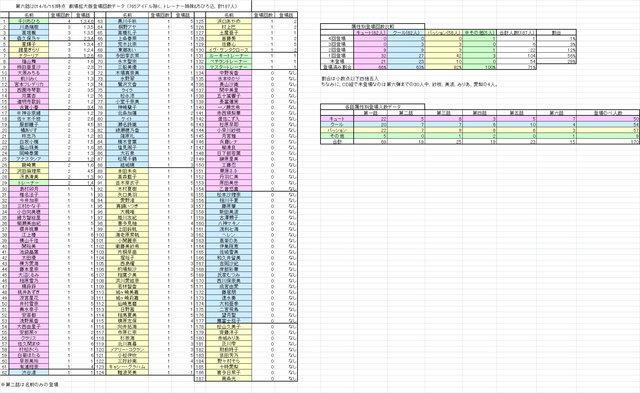The height and width of the screenshot is (393, 640).
Task: Select the 前川みく name cell
Action: 29,78
